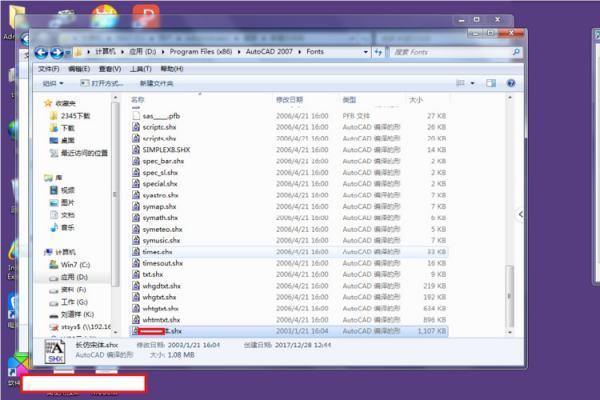Viewport: 600px width, 400px height.
Task: Open recent pages dropdown next to Forward
Action: 67,52
